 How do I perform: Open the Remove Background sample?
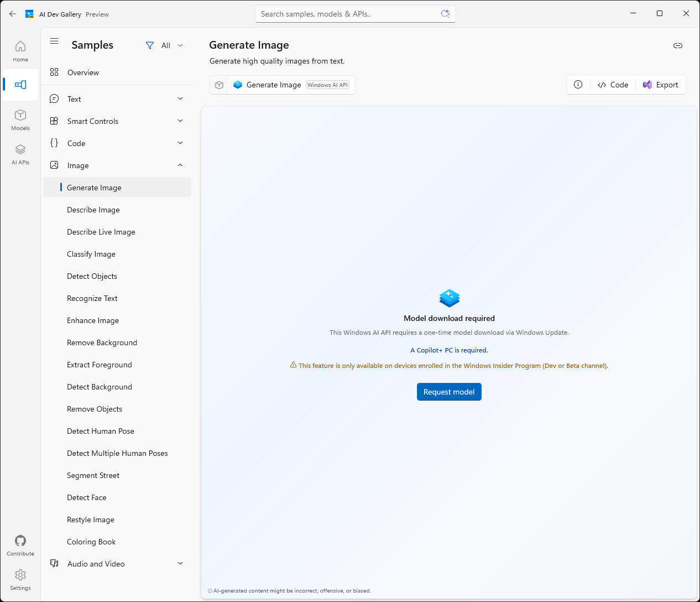[117, 342]
